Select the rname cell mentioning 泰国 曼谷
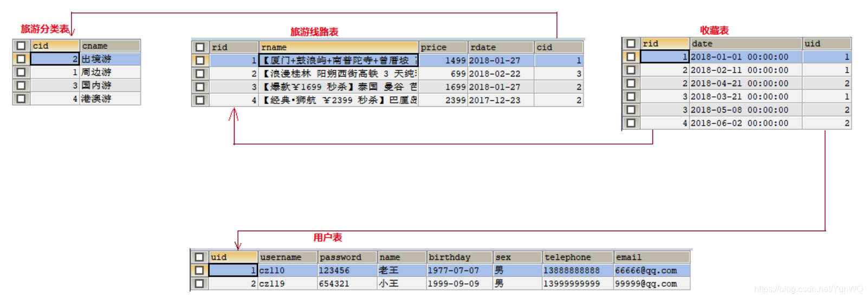Viewport: 868px width, 299px height. coord(339,87)
